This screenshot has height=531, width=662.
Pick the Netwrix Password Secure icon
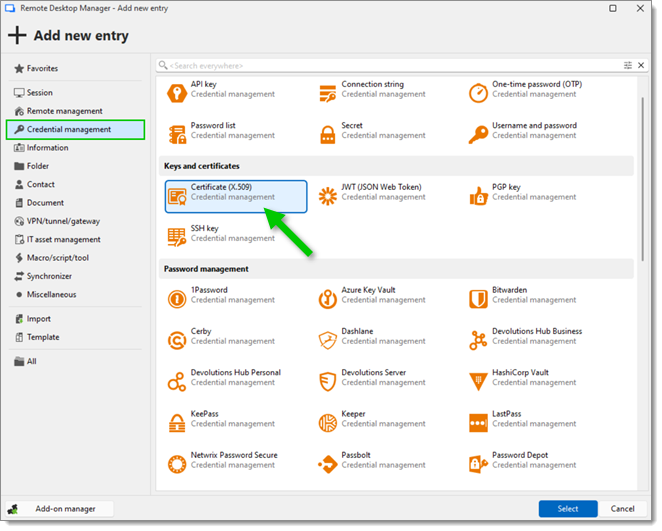(176, 464)
